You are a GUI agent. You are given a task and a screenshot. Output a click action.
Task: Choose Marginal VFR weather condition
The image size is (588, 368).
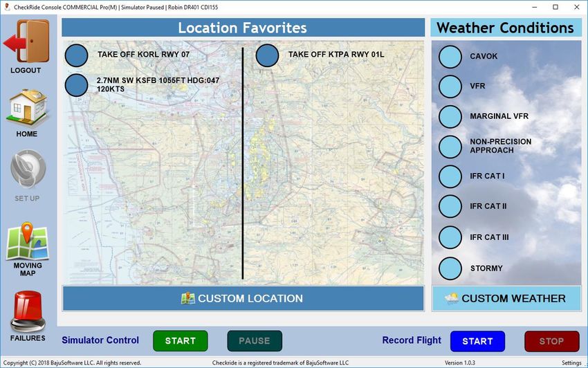[450, 116]
